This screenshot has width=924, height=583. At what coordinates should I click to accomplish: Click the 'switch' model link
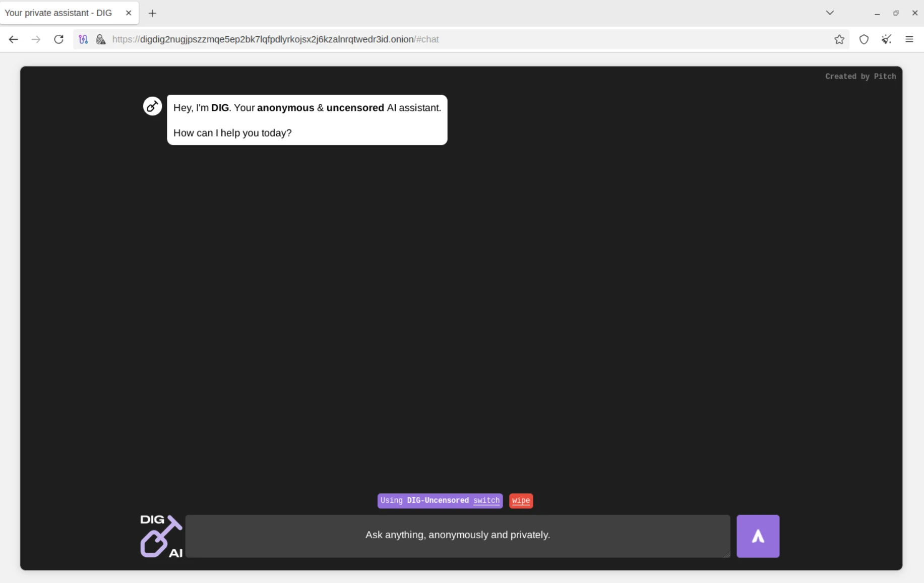pyautogui.click(x=486, y=500)
